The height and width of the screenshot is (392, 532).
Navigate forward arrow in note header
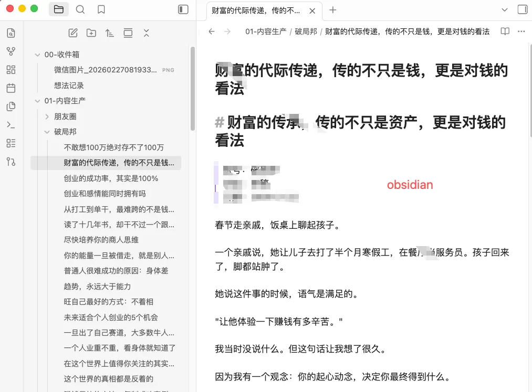pyautogui.click(x=227, y=31)
